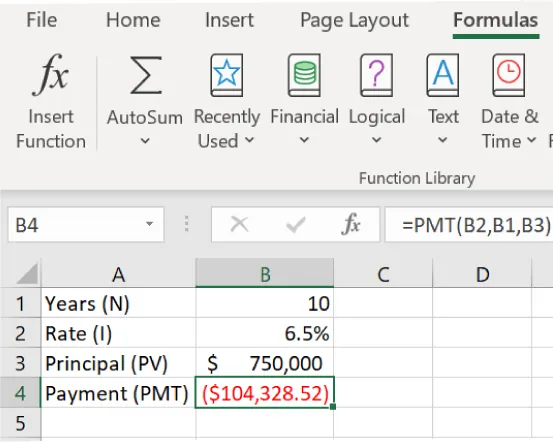Expand the Financial dropdown arrow
This screenshot has height=442, width=553.
coord(304,140)
